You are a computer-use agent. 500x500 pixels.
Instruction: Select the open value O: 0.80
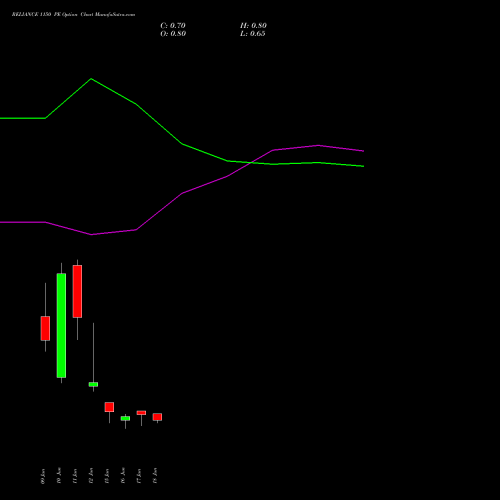coord(173,34)
